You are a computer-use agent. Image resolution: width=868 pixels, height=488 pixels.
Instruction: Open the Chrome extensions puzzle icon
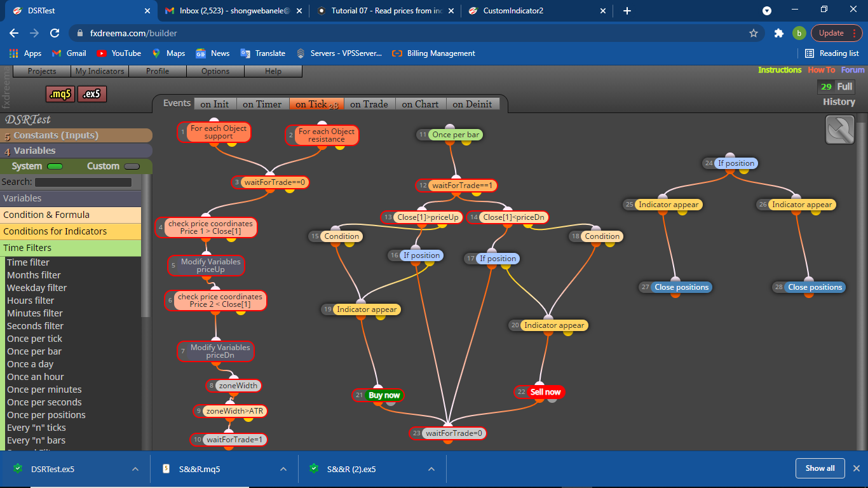[x=779, y=33]
